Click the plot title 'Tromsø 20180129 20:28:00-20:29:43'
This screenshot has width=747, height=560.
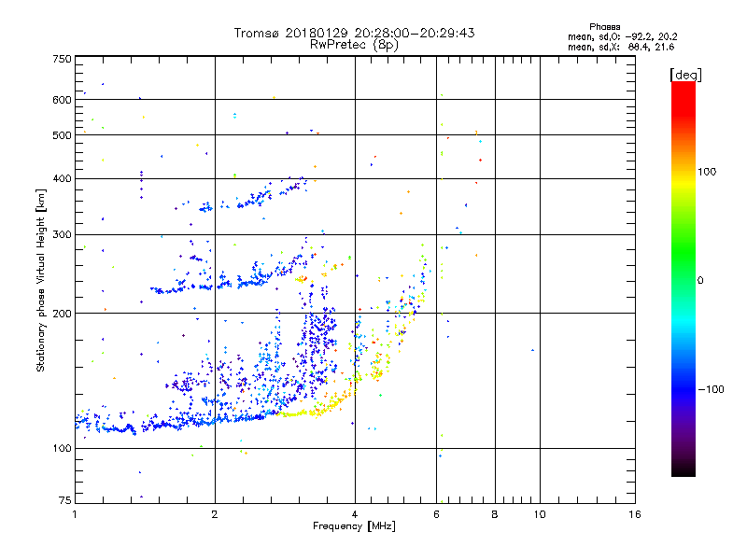click(354, 33)
